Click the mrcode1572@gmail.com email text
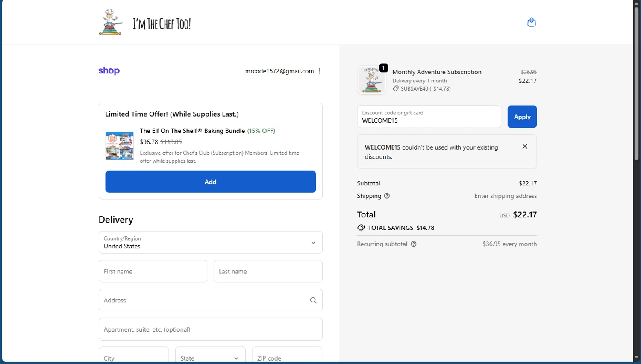The width and height of the screenshot is (641, 364). pyautogui.click(x=279, y=71)
